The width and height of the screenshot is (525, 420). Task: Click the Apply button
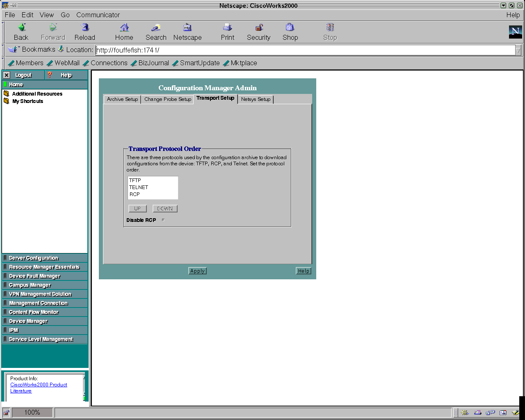197,271
